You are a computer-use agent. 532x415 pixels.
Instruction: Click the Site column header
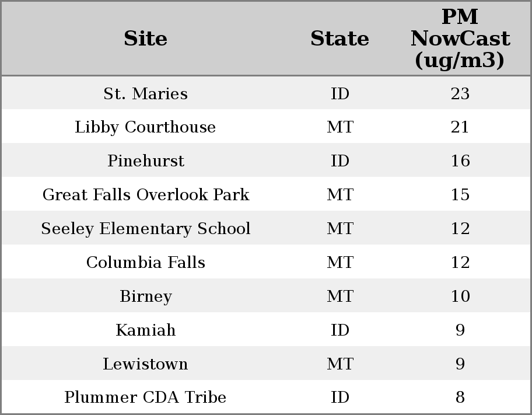145,39
